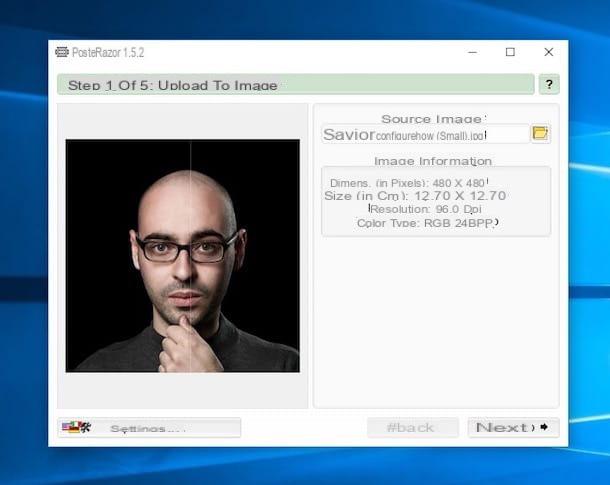Viewport: 610px width, 485px height.
Task: Select the portrait preview image
Action: pos(182,255)
